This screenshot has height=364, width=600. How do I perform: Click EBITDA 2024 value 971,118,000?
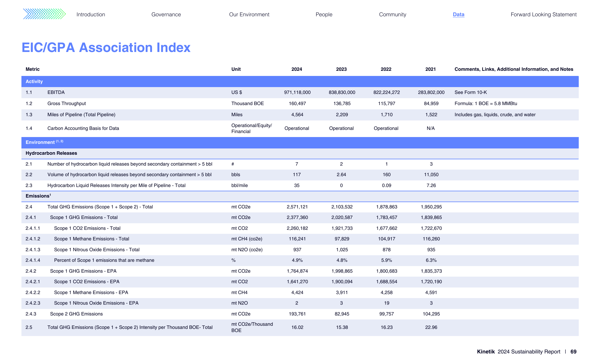click(297, 92)
